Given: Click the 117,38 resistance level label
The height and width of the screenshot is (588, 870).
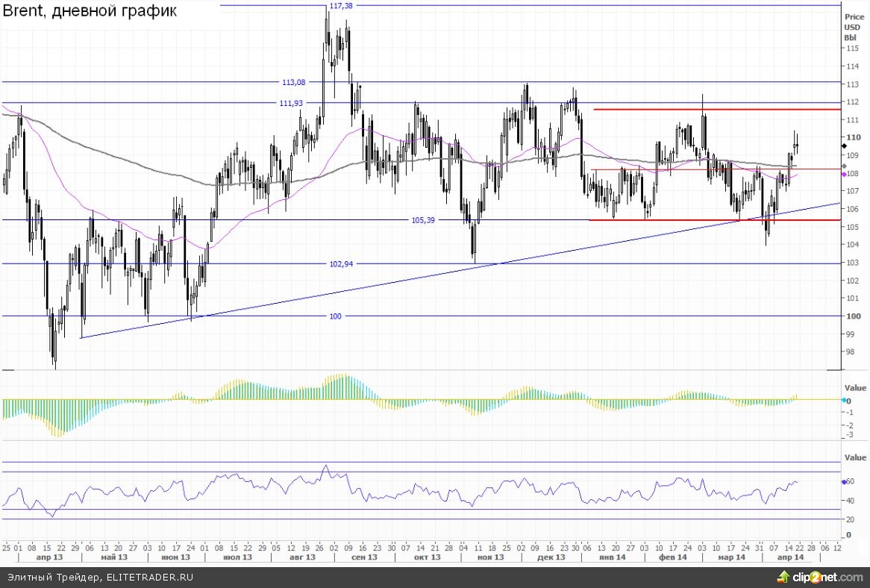Looking at the screenshot, I should (x=340, y=6).
